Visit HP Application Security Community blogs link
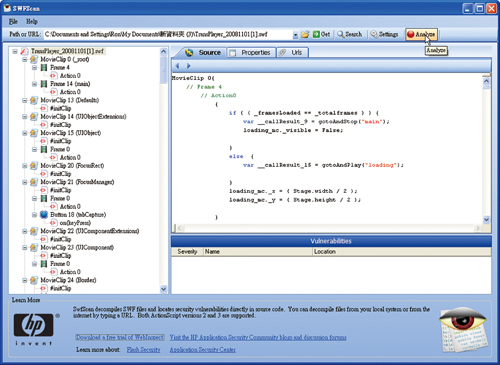This screenshot has width=500, height=365. [x=258, y=337]
